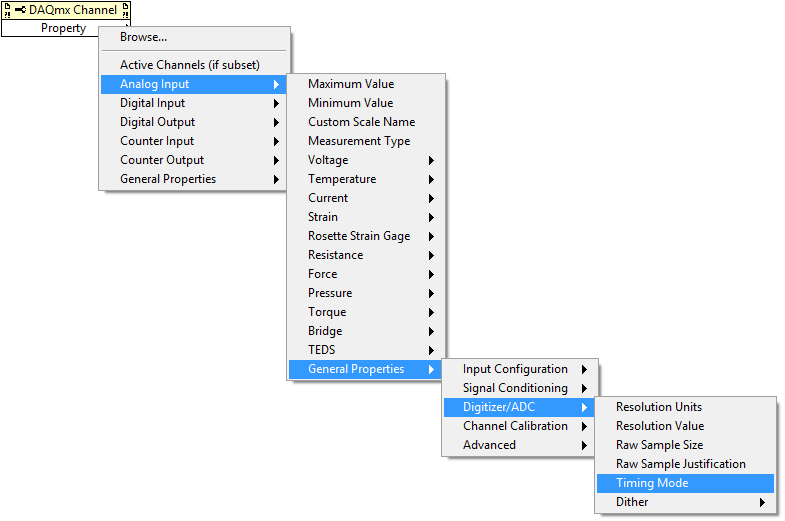Select Resolution Units property
The image size is (785, 521).
pos(685,407)
